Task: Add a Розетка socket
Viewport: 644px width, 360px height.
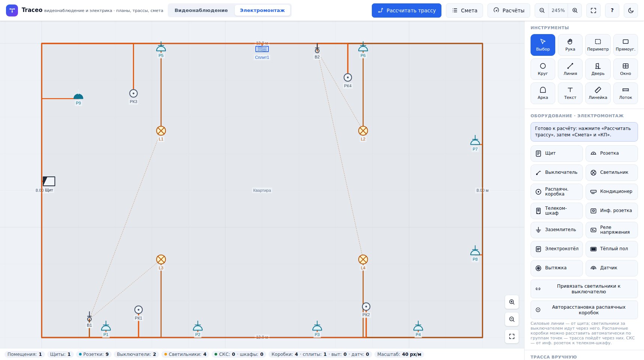Action: [x=612, y=153]
